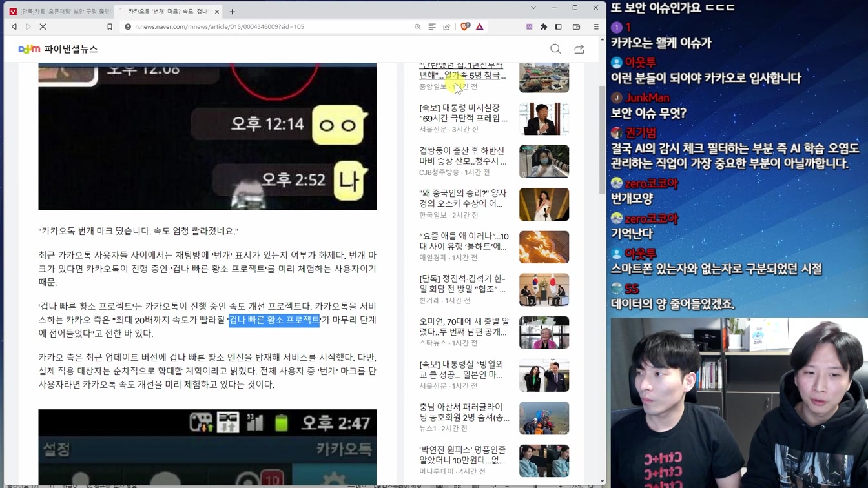Open the headline starting 난민했던 집 1년전부터
Image resolution: width=868 pixels, height=488 pixels.
point(462,70)
